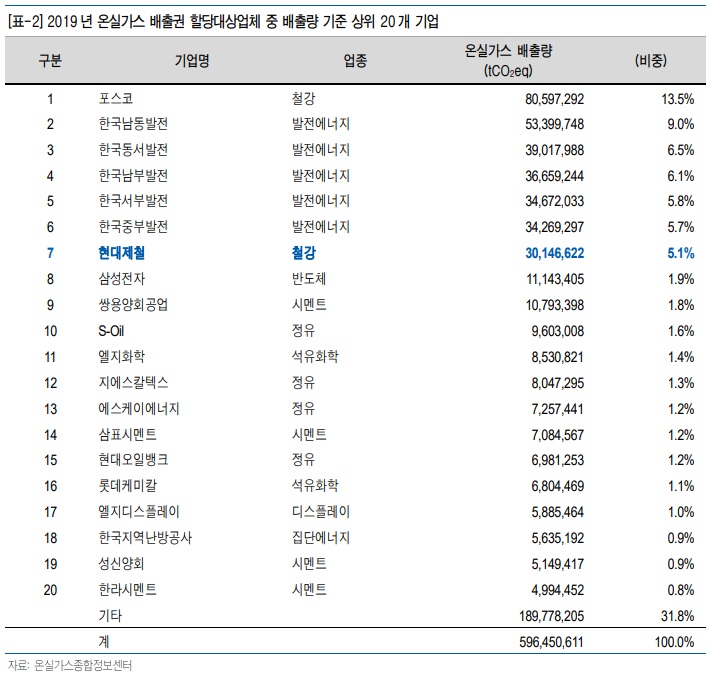Click emission value 36,659,244
Image resolution: width=709 pixels, height=675 pixels.
(554, 176)
